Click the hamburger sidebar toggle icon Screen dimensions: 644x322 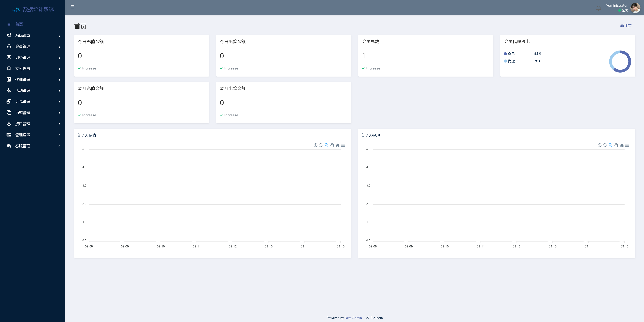click(72, 7)
